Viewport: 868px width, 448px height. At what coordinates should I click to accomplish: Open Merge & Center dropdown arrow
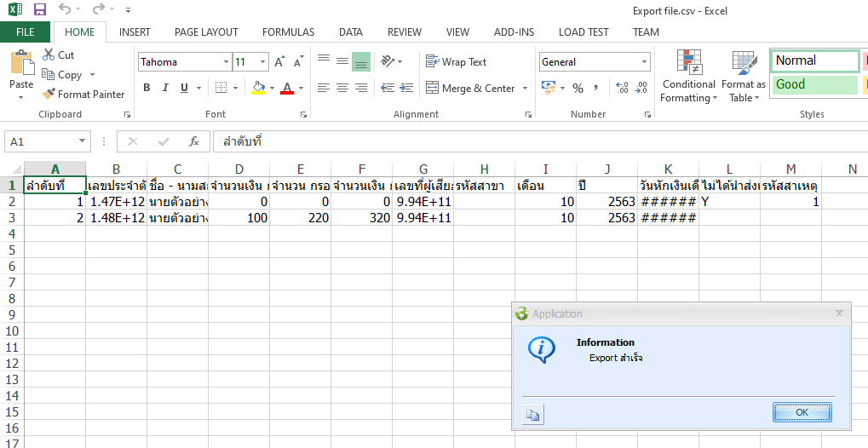(525, 88)
